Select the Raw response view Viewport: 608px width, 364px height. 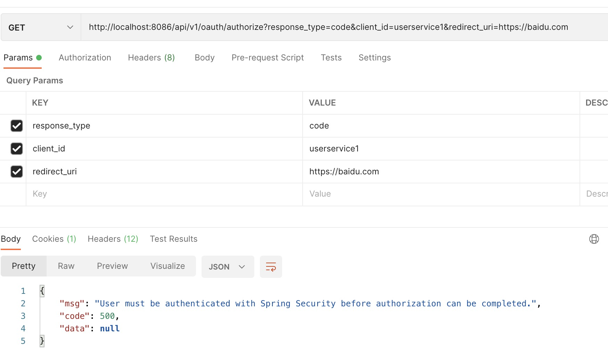point(66,266)
